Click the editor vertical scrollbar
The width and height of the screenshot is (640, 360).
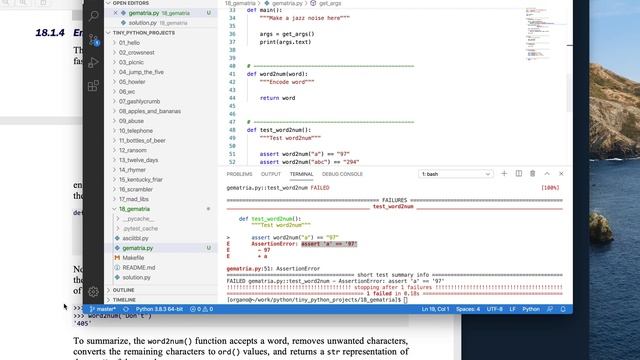pyautogui.click(x=570, y=93)
